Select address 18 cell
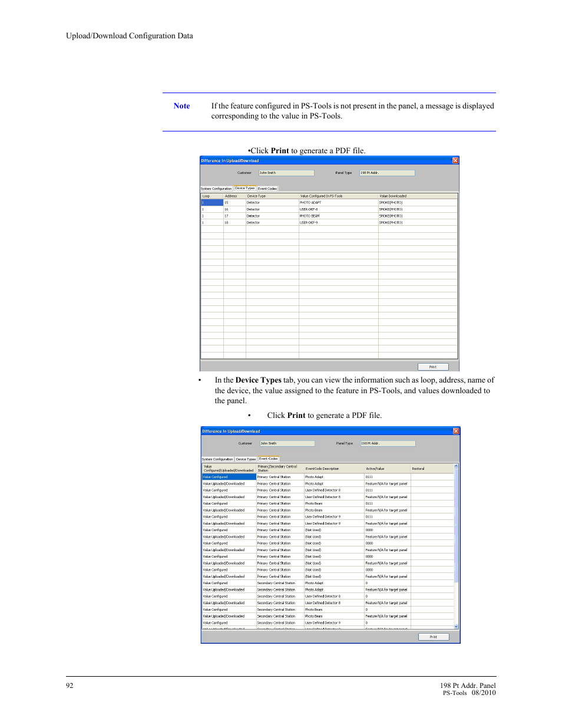This screenshot has width=562, height=728. tap(234, 223)
